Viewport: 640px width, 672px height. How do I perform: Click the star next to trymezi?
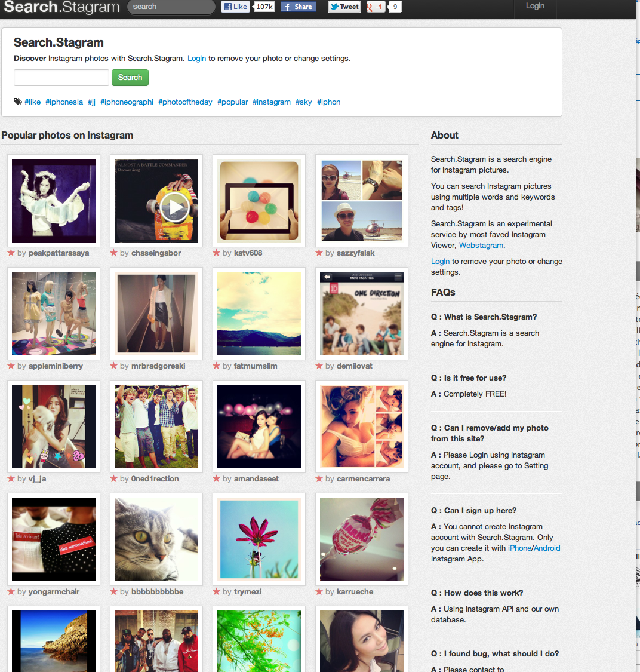216,591
